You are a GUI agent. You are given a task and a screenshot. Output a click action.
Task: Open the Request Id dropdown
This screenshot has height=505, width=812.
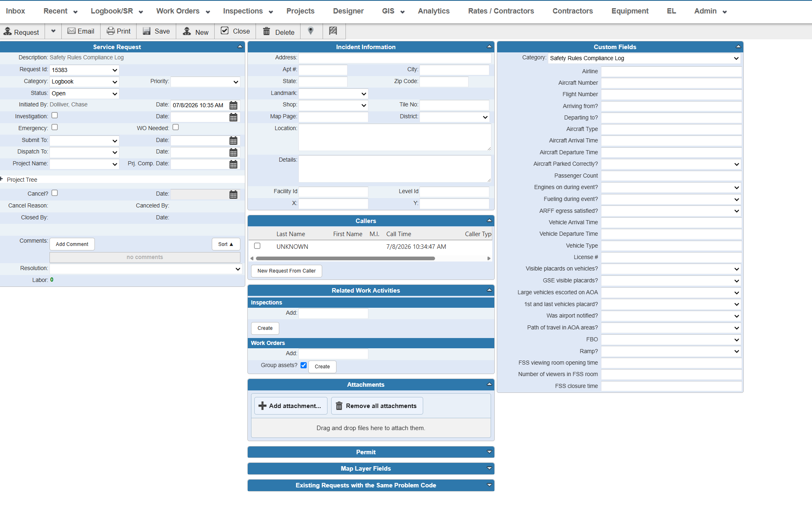[x=84, y=70]
